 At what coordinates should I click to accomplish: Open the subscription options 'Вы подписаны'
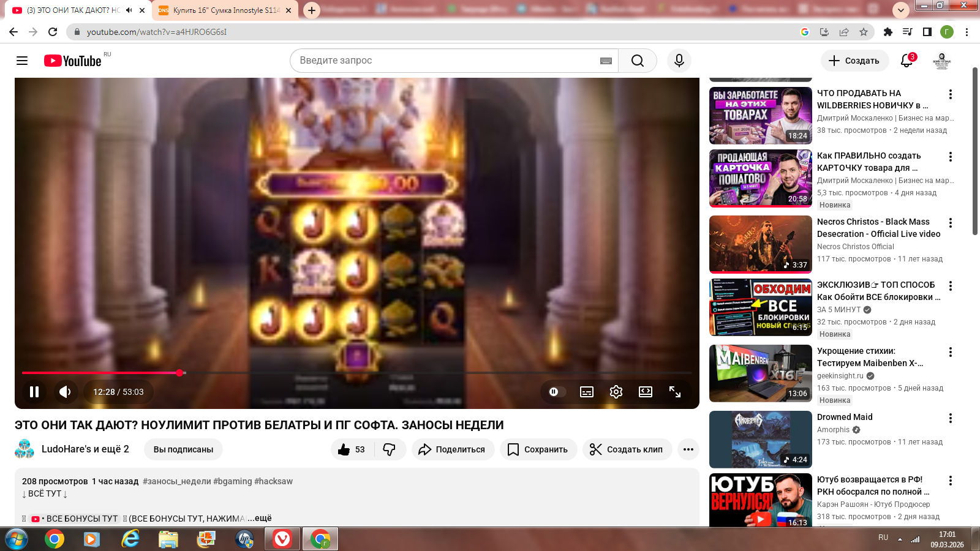tap(183, 449)
